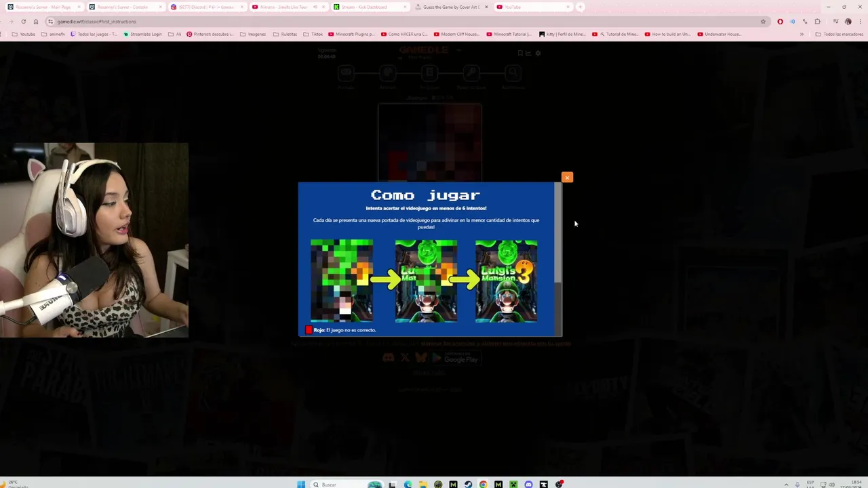Image resolution: width=868 pixels, height=488 pixels.
Task: Open the Ruletitas bookmark folder
Action: pos(285,34)
